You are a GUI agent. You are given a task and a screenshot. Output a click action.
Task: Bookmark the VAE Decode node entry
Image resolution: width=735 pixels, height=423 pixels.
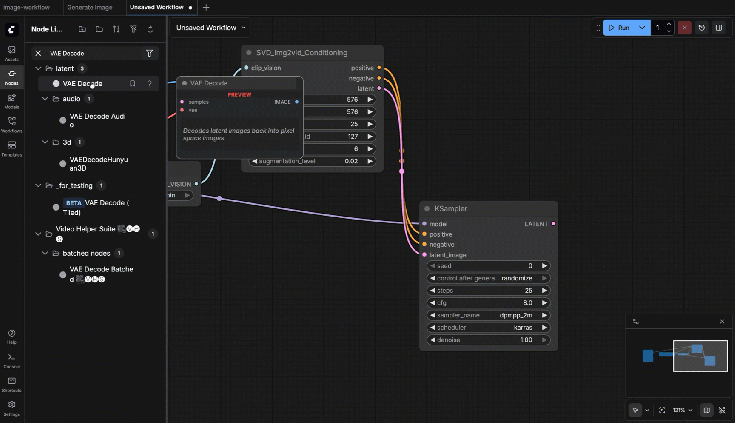[132, 83]
